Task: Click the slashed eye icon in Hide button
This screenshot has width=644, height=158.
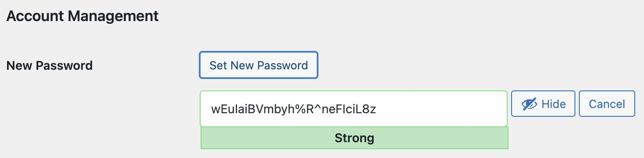Action: 529,104
